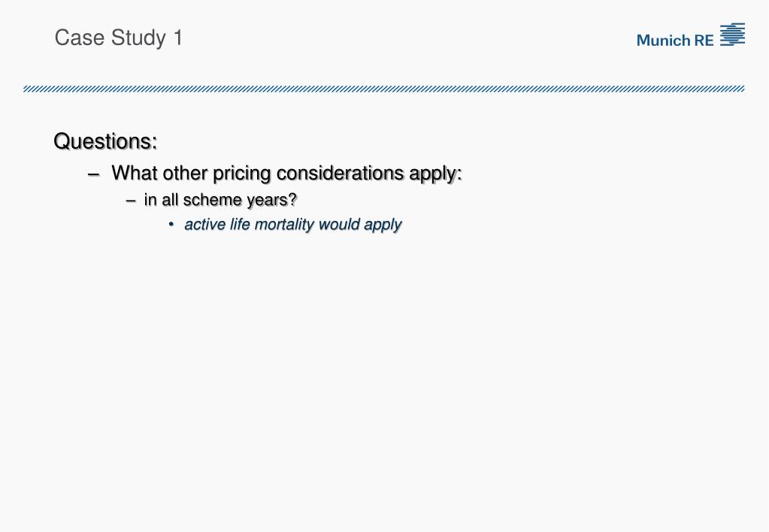769x532 pixels.
Task: Click the numeral "1" in the title
Action: 177,38
